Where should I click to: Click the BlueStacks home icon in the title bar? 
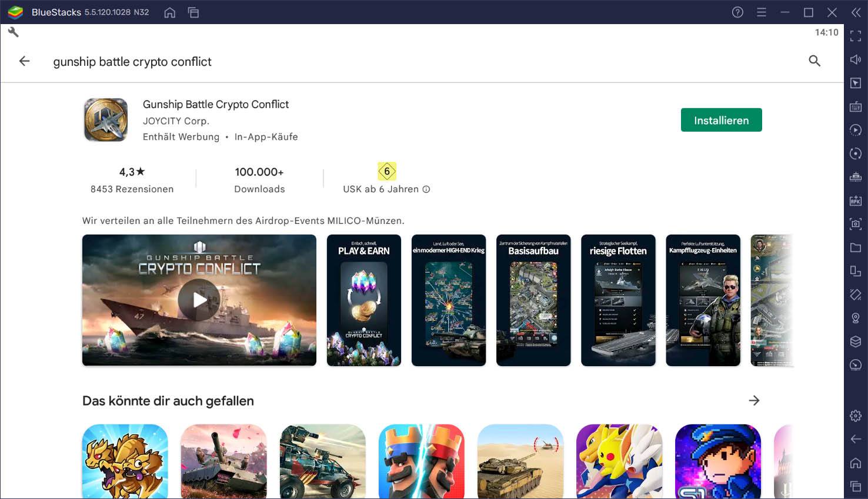170,12
